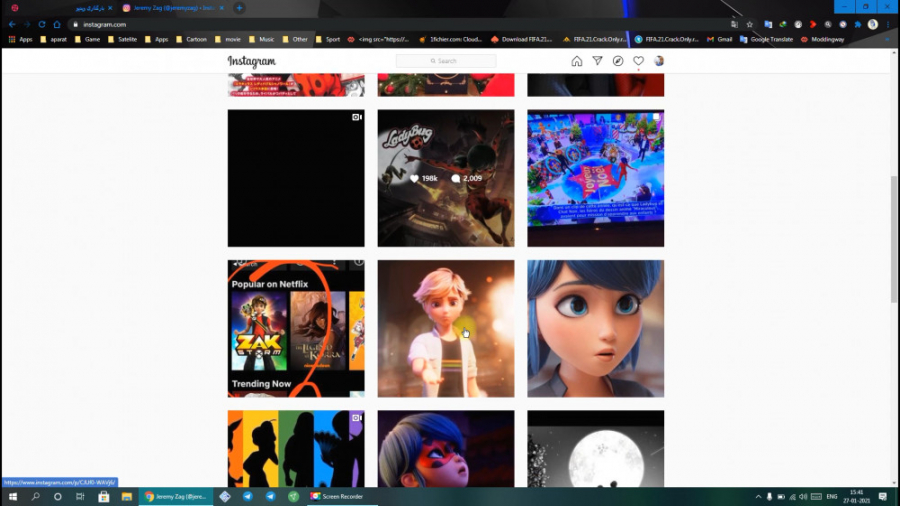This screenshot has width=900, height=506.
Task: Open the Cartoon bookmarks folder
Action: coord(191,39)
